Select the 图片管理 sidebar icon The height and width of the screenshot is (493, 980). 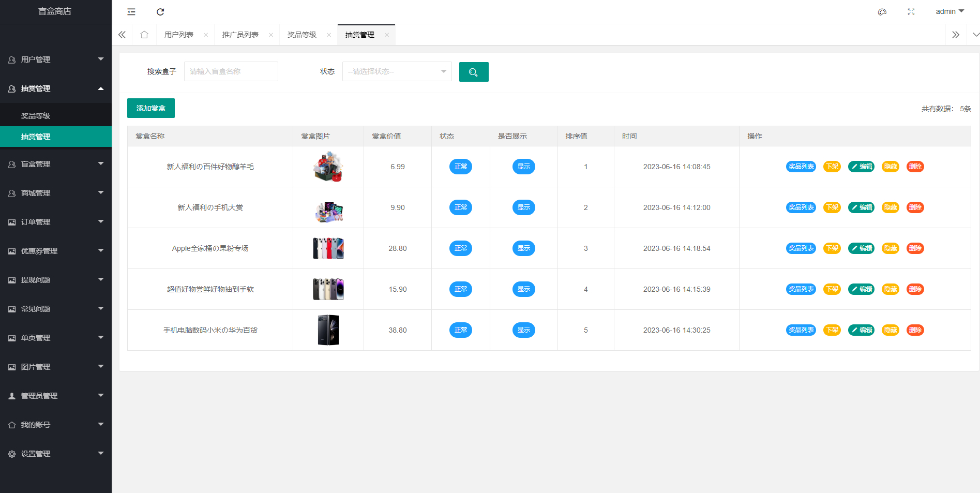coord(11,366)
